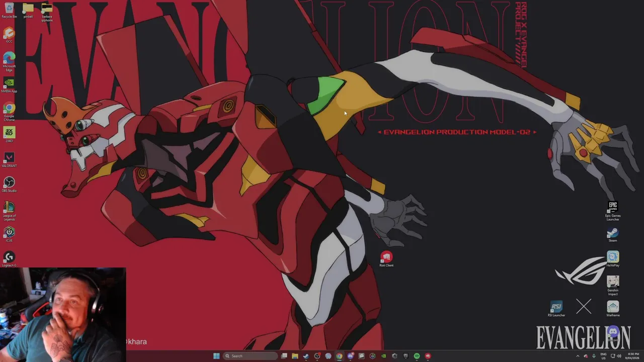Viewport: 644px width, 362px height.
Task: Open the Windows Start menu
Action: coord(216,356)
